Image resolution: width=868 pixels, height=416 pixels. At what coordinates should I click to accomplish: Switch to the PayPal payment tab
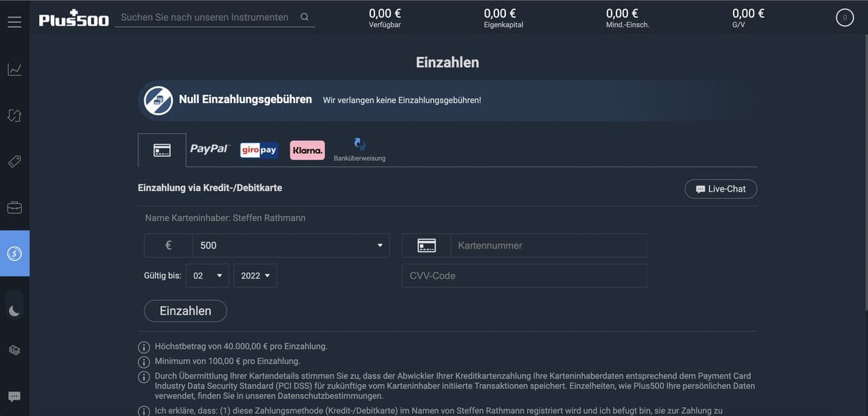210,149
